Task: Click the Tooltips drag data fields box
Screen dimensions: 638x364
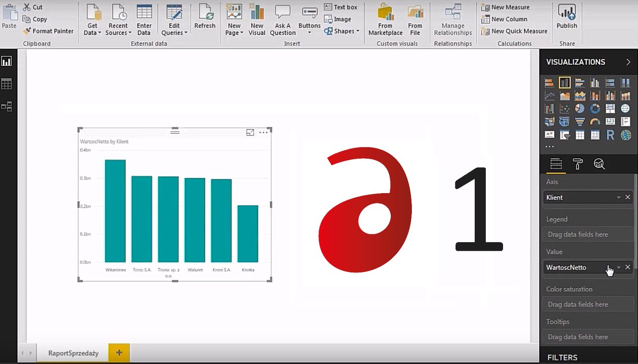Action: 588,337
